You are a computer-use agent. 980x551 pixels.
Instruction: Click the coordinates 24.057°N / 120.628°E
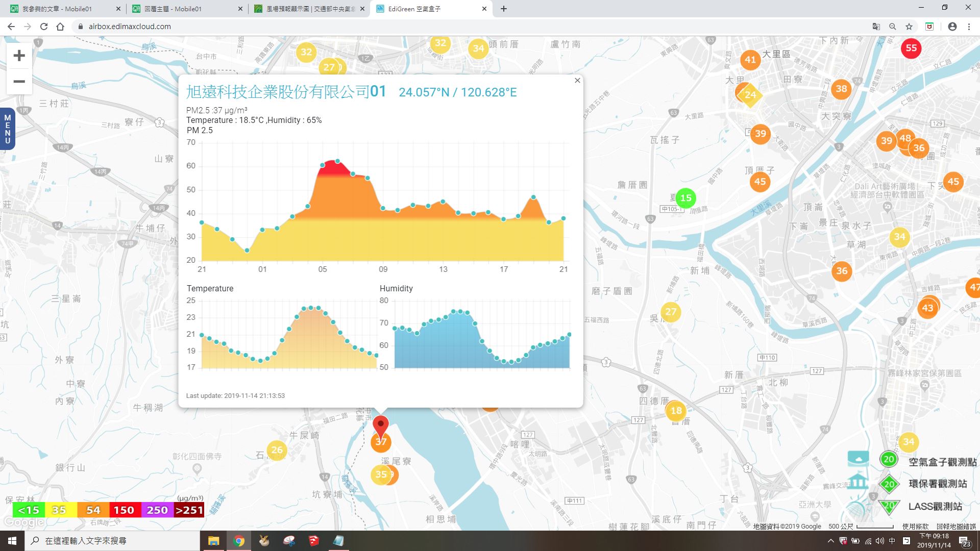click(457, 92)
